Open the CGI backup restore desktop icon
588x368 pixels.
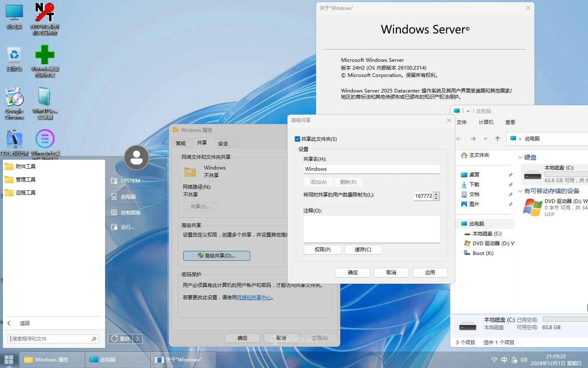14,142
